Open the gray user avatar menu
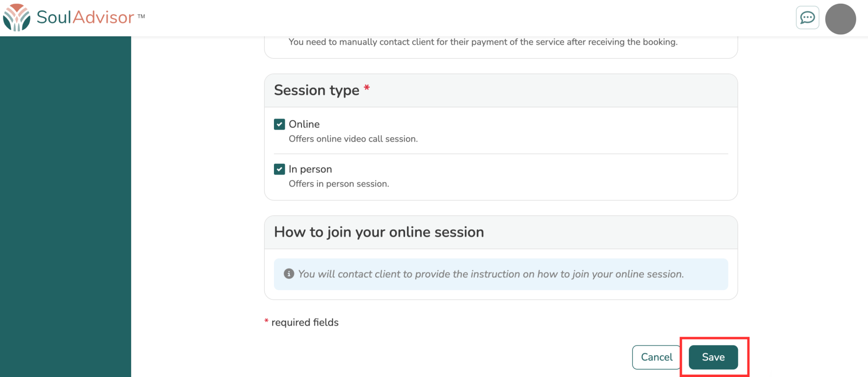 click(x=840, y=19)
